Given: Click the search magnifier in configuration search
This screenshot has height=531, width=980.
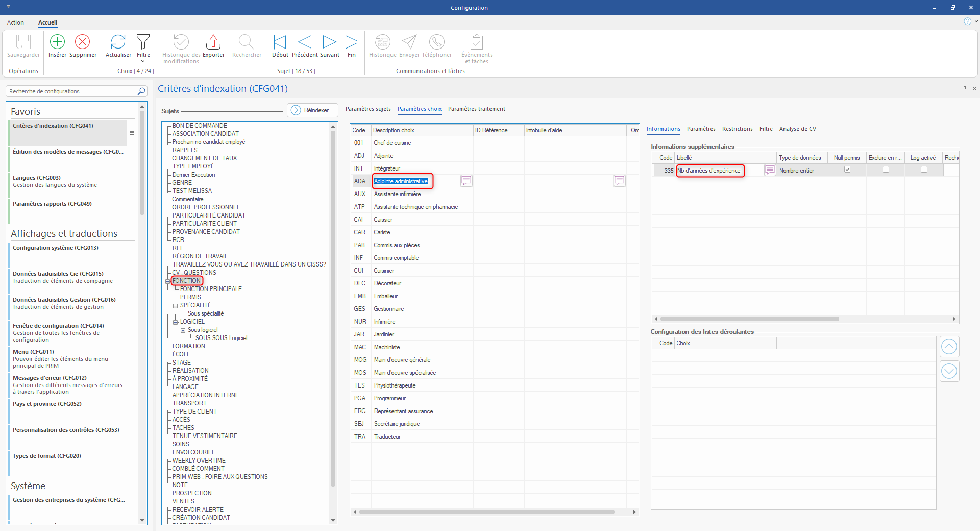Looking at the screenshot, I should (141, 91).
